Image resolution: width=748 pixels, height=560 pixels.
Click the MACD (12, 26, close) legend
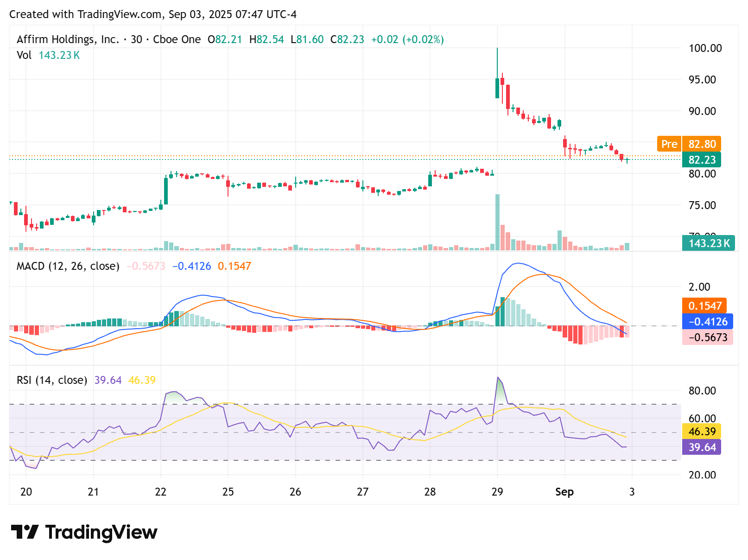(68, 266)
